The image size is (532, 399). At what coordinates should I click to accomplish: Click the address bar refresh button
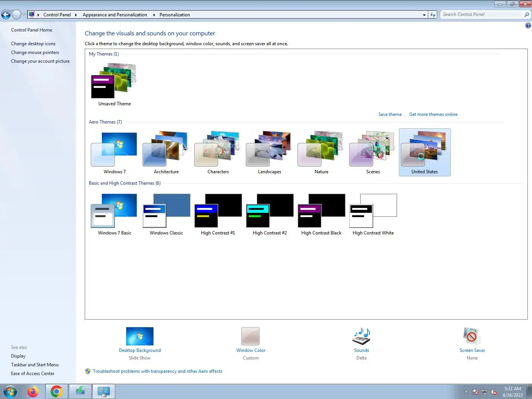[432, 15]
